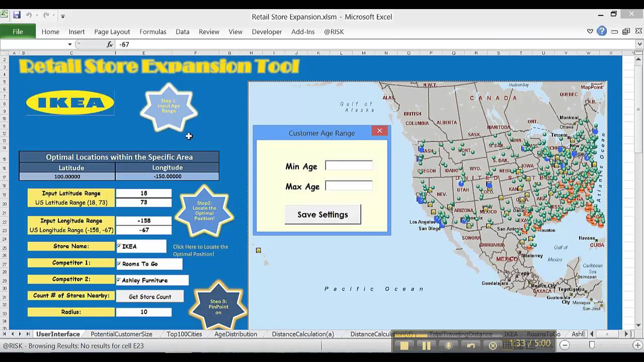The image size is (644, 362).
Task: Open the Developer ribbon tab
Action: coord(267,31)
